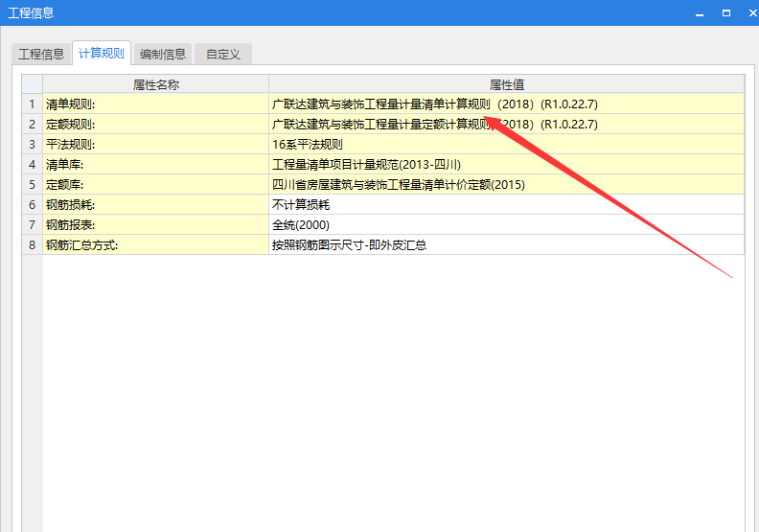Click the 广联达…定额计算规则 (2018) value
The image size is (759, 532).
point(506,125)
